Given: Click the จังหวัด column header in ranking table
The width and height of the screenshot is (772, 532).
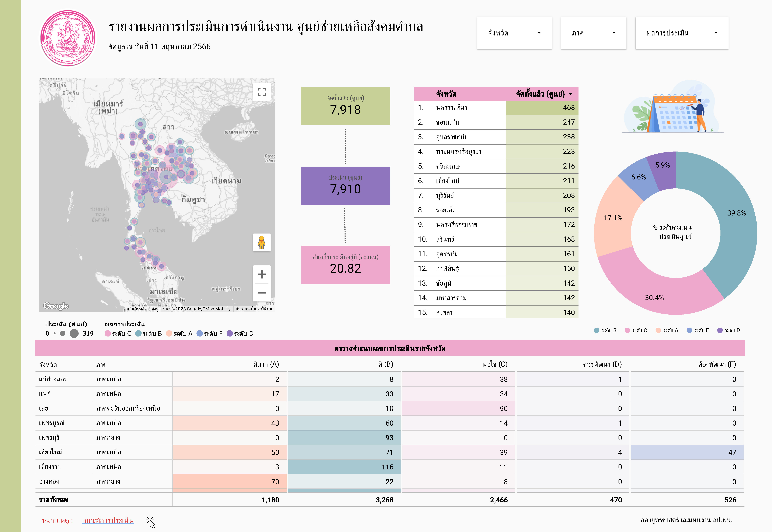Looking at the screenshot, I should point(446,94).
